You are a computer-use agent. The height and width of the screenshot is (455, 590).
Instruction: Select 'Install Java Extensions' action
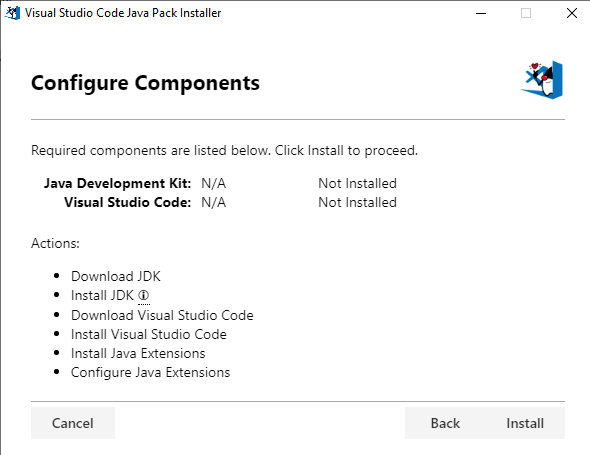pyautogui.click(x=138, y=353)
